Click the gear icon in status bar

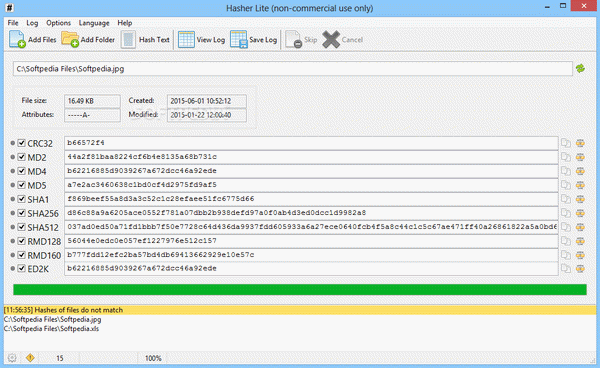[x=12, y=358]
